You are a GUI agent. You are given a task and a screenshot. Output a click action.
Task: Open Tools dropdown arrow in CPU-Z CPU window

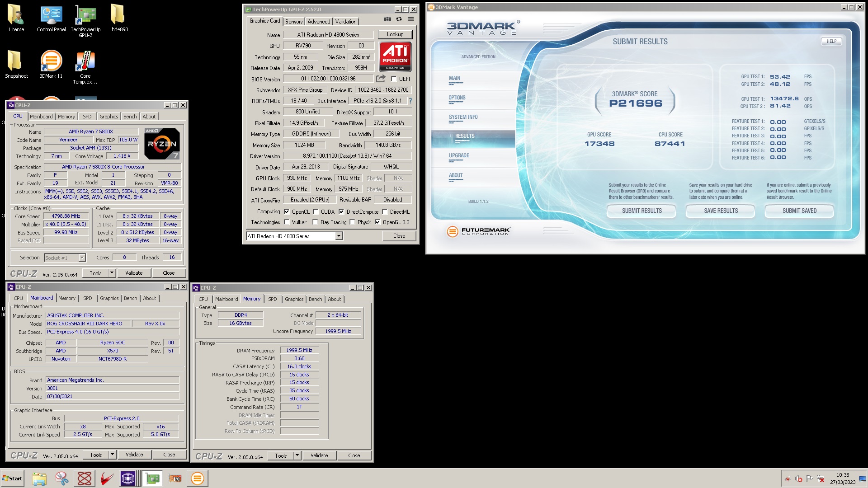(112, 273)
